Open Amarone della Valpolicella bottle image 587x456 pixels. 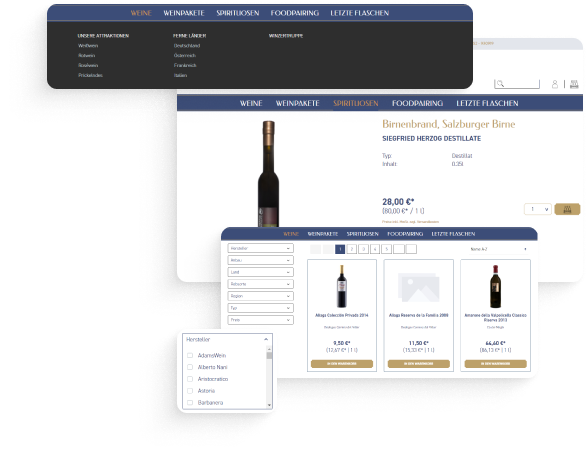click(495, 286)
